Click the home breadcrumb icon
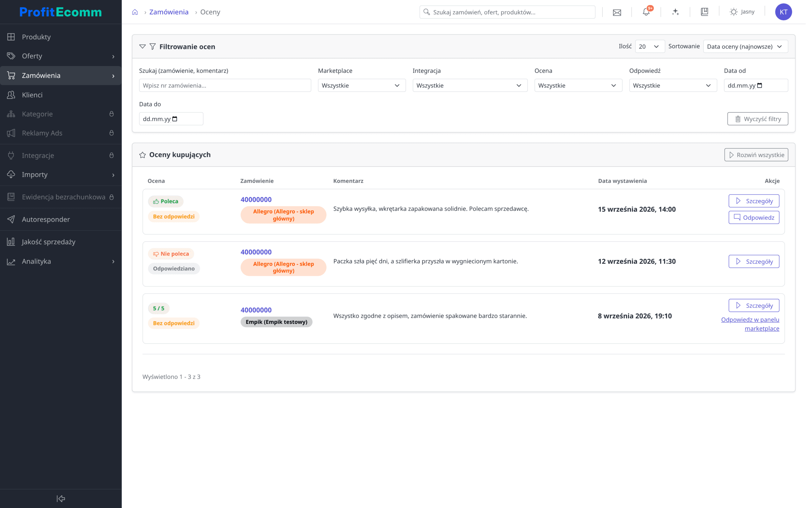The image size is (812, 508). [x=135, y=12]
